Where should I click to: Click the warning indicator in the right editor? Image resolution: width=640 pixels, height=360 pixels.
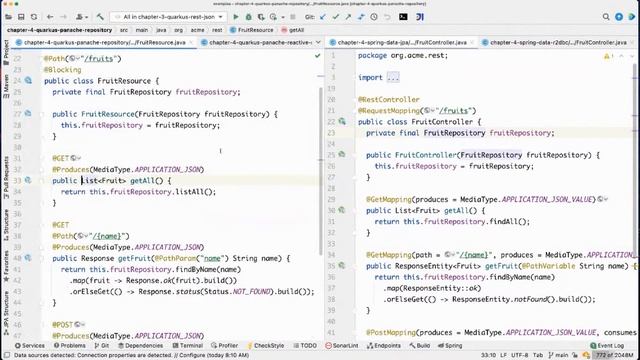pos(608,56)
